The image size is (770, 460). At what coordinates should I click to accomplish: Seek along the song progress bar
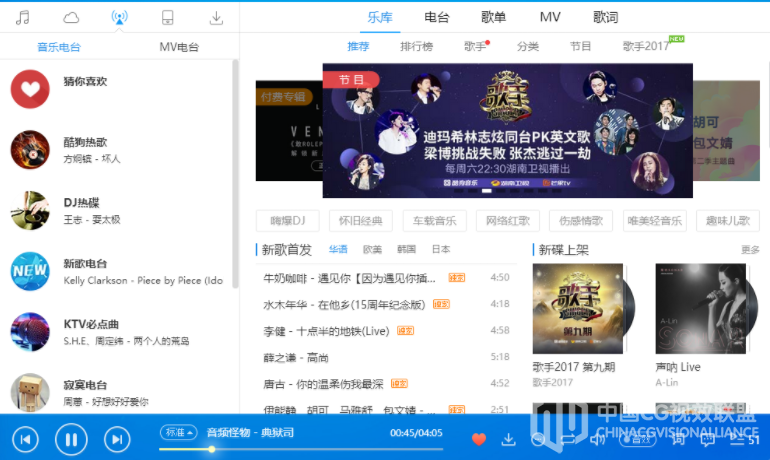pos(301,449)
